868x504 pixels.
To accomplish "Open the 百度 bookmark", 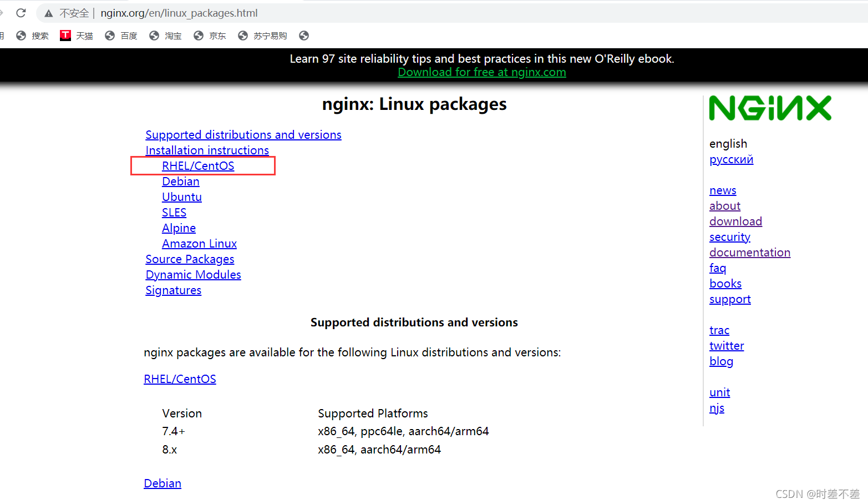I will click(121, 36).
